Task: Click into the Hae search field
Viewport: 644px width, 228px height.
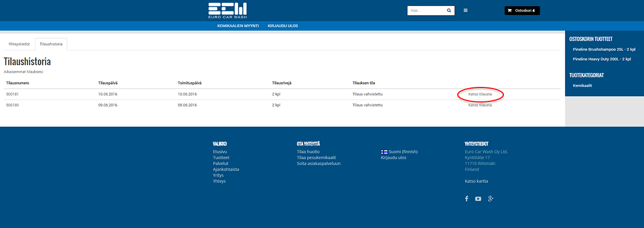Action: [426, 10]
